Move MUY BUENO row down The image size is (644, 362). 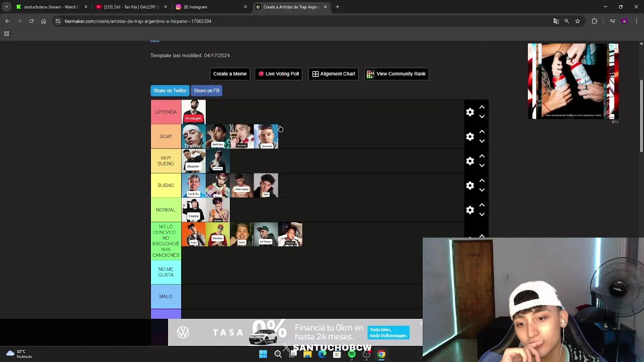482,165
